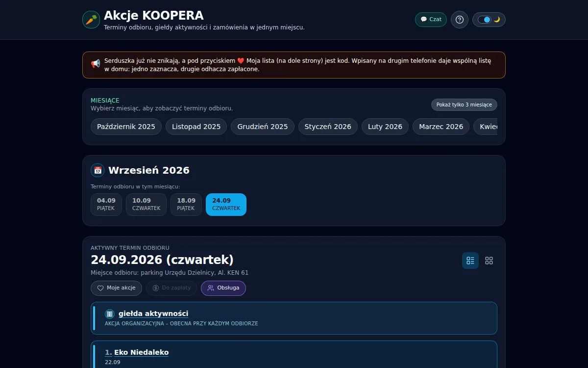The height and width of the screenshot is (368, 588).
Task: Choose pickup date 18.09 piątek
Action: click(x=186, y=204)
